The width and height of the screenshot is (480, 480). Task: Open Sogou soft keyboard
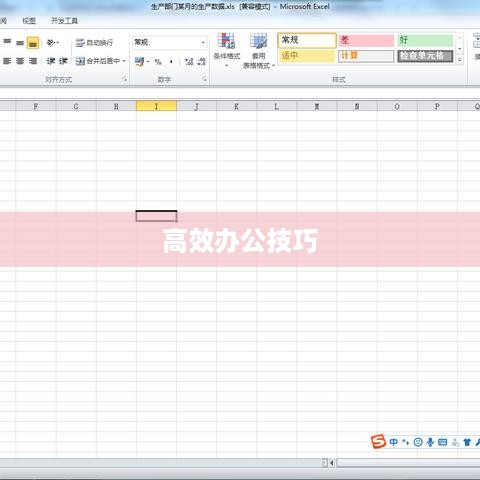(x=443, y=442)
